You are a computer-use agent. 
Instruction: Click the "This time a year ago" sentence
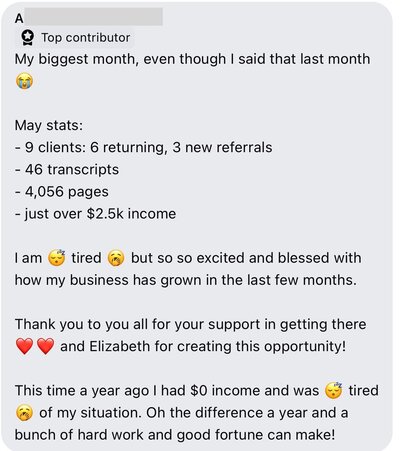pyautogui.click(x=167, y=391)
